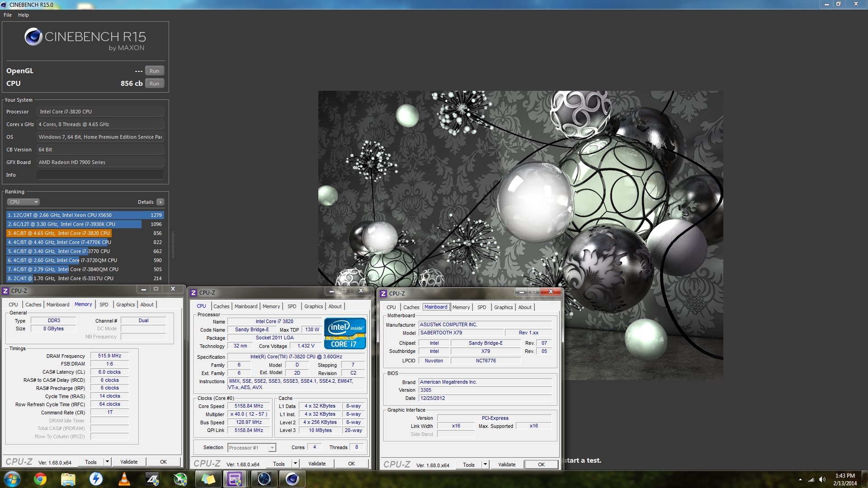Select the Cinebench taskbar icon

pos(292,479)
